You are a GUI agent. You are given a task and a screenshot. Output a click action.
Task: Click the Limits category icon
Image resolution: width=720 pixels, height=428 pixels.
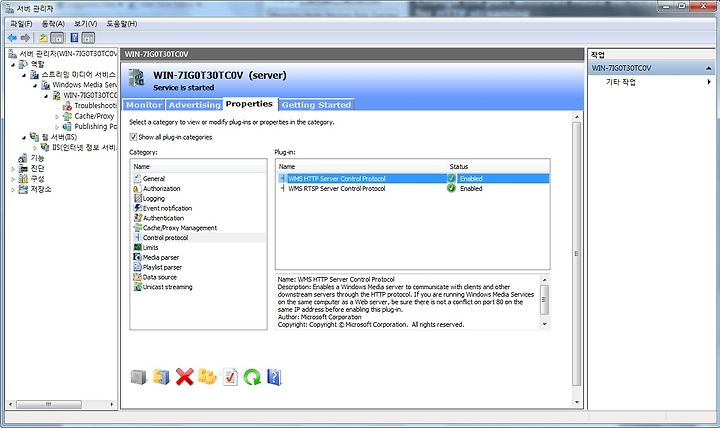pos(137,247)
